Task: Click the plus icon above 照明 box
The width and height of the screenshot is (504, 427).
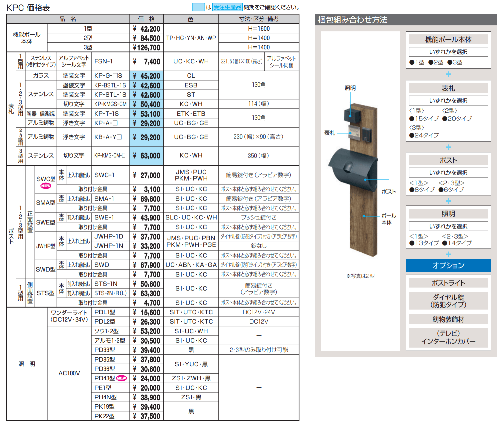Action: click(x=449, y=201)
